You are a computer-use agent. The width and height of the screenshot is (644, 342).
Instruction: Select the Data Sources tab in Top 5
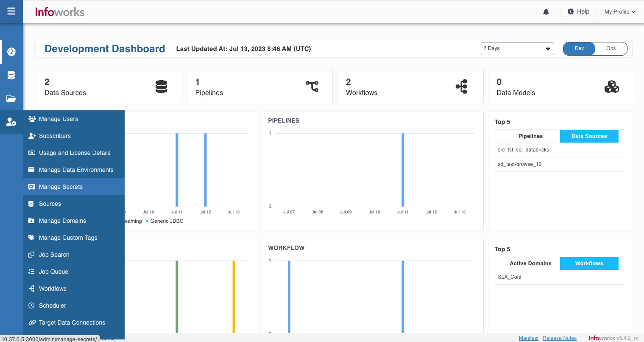point(589,136)
